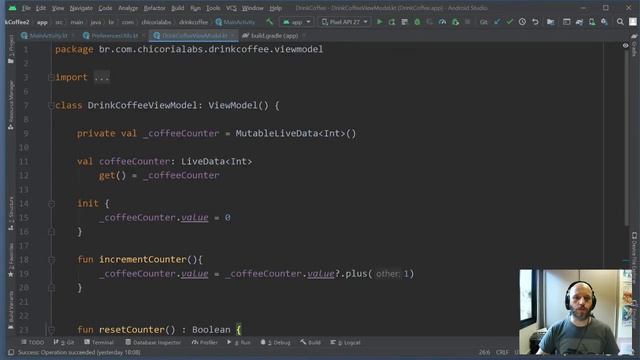The image size is (640, 360).
Task: Open the Edit menu
Action: coord(40,8)
